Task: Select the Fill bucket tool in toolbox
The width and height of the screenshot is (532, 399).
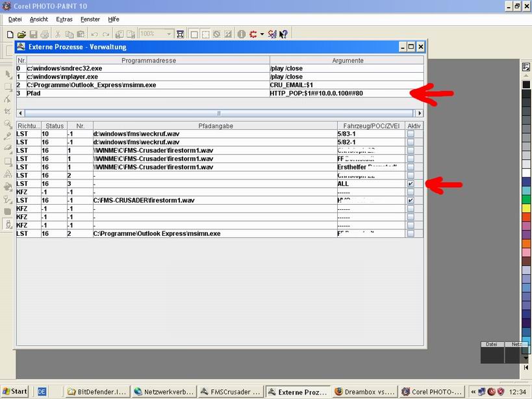Action: [8, 186]
